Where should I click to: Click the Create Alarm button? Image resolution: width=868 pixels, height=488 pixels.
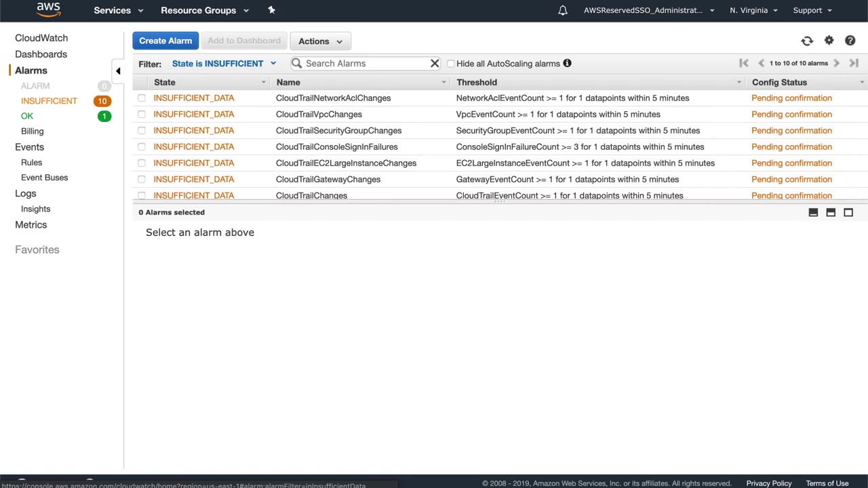point(165,41)
